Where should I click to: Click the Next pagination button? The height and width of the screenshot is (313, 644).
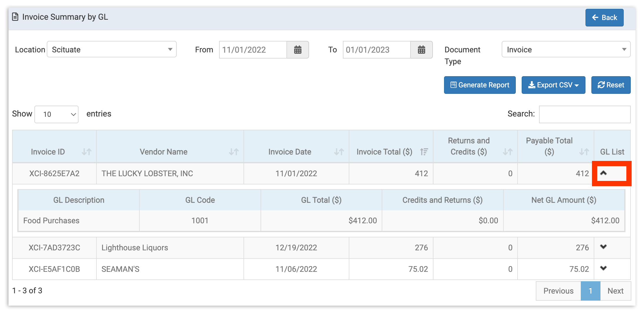(615, 291)
